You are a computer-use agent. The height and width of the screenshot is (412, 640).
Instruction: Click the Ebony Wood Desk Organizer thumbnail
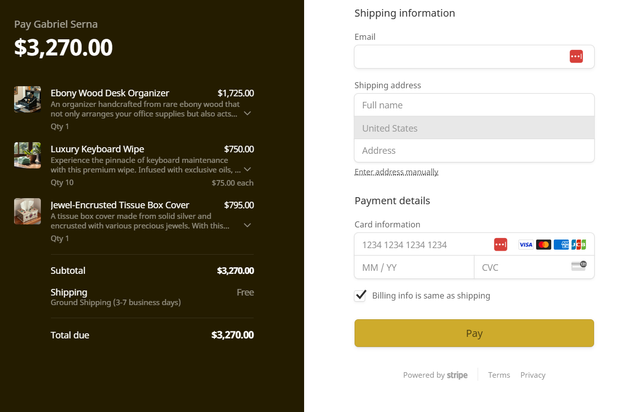coord(27,99)
